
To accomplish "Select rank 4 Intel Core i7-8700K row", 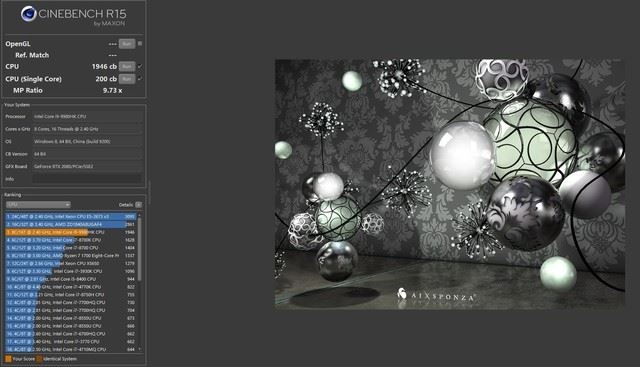I will (71, 240).
